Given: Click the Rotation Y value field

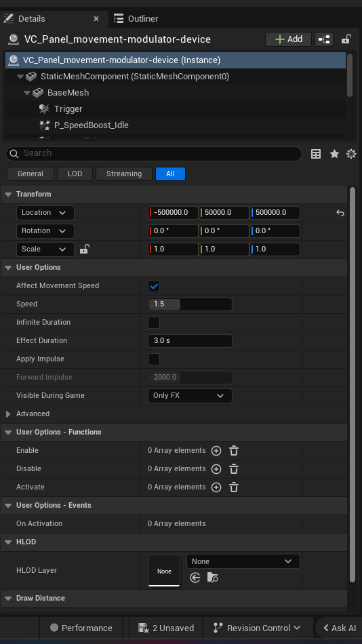Looking at the screenshot, I should (x=224, y=230).
